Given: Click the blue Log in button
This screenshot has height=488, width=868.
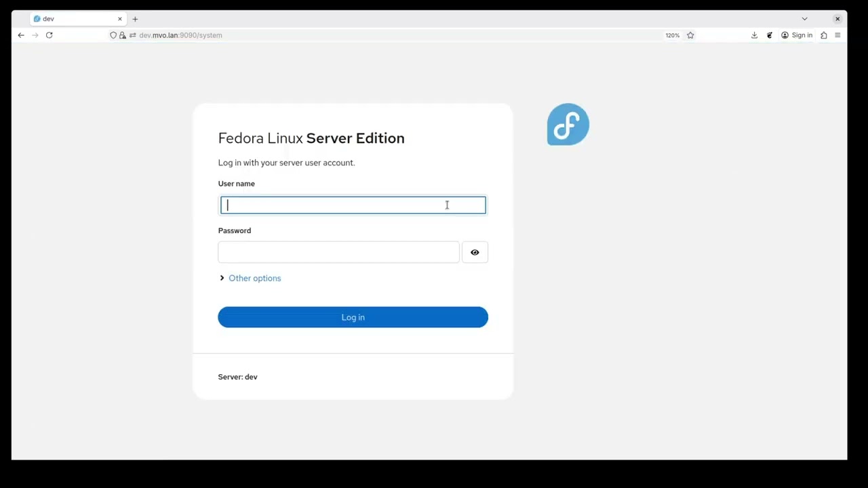Looking at the screenshot, I should [x=353, y=317].
